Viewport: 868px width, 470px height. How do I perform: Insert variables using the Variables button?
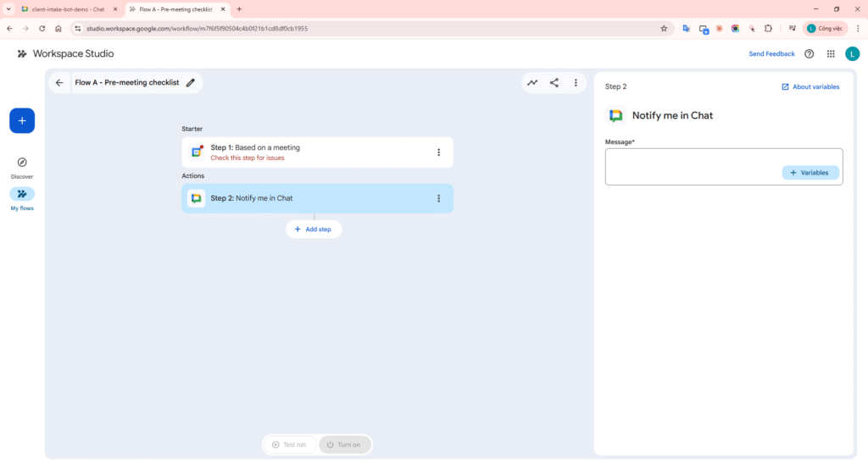coord(810,173)
